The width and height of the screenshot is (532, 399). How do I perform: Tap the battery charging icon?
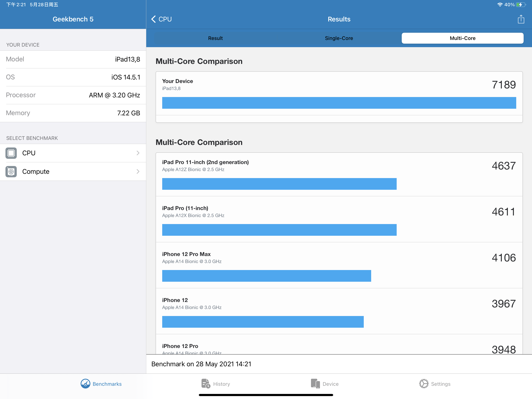click(x=521, y=4)
